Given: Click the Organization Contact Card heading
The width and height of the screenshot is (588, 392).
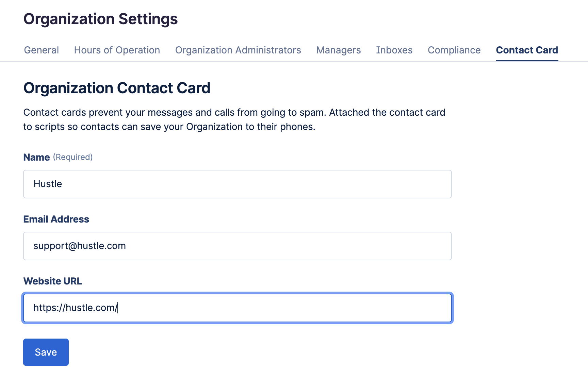Looking at the screenshot, I should (117, 88).
